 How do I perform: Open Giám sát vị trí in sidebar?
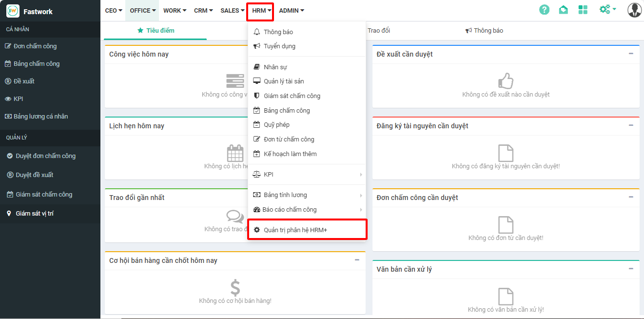click(x=36, y=214)
